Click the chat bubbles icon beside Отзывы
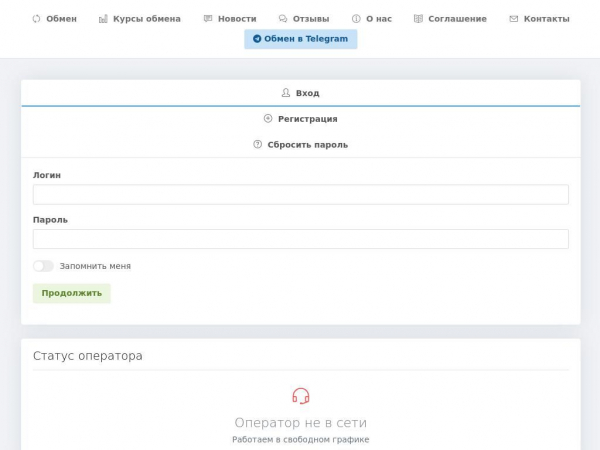This screenshot has height=450, width=600. [x=283, y=19]
